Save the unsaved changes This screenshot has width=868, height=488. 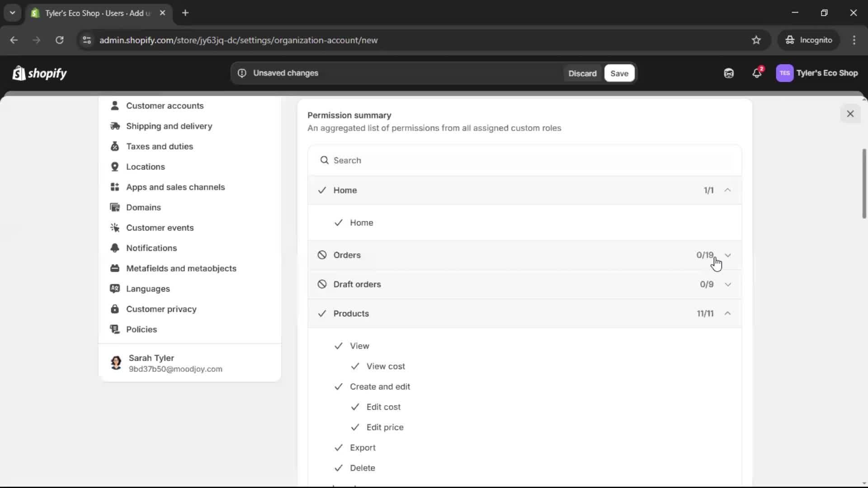pyautogui.click(x=619, y=73)
